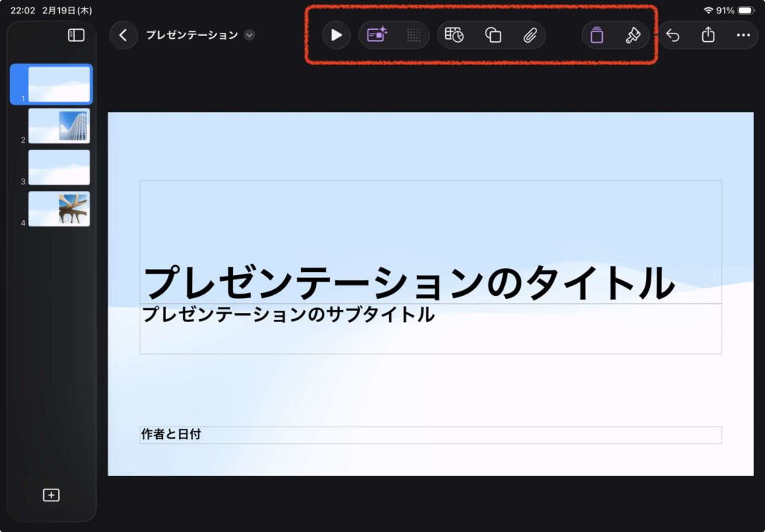
Task: Toggle the slide navigator sidebar
Action: click(76, 35)
